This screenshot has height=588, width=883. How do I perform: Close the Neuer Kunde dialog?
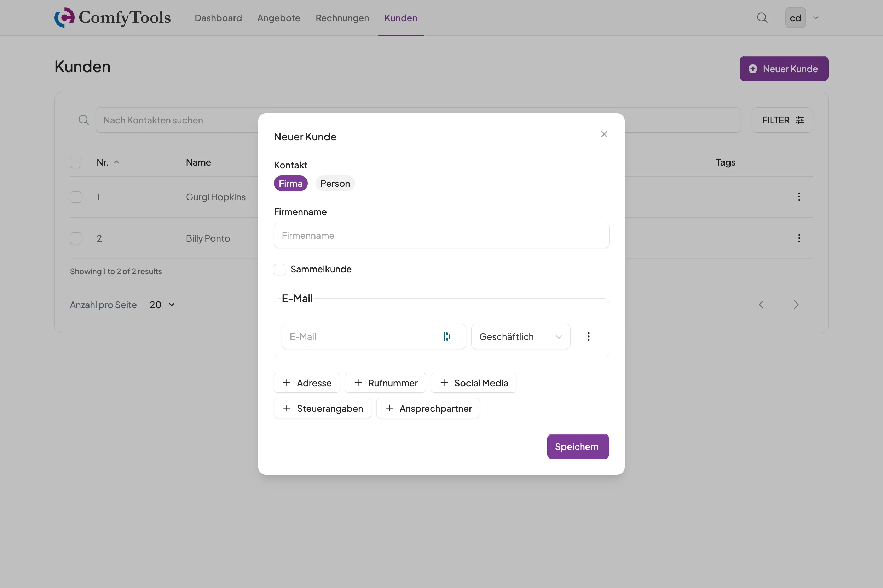[x=604, y=134]
